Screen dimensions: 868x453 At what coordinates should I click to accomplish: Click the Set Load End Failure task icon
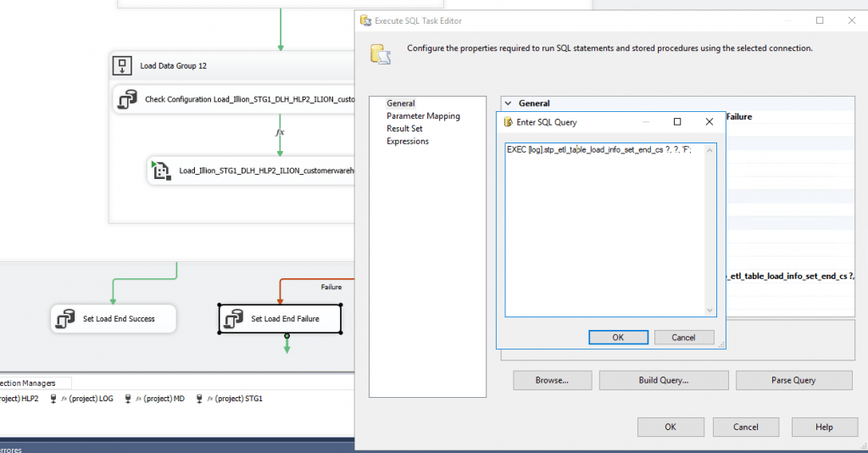pyautogui.click(x=234, y=319)
